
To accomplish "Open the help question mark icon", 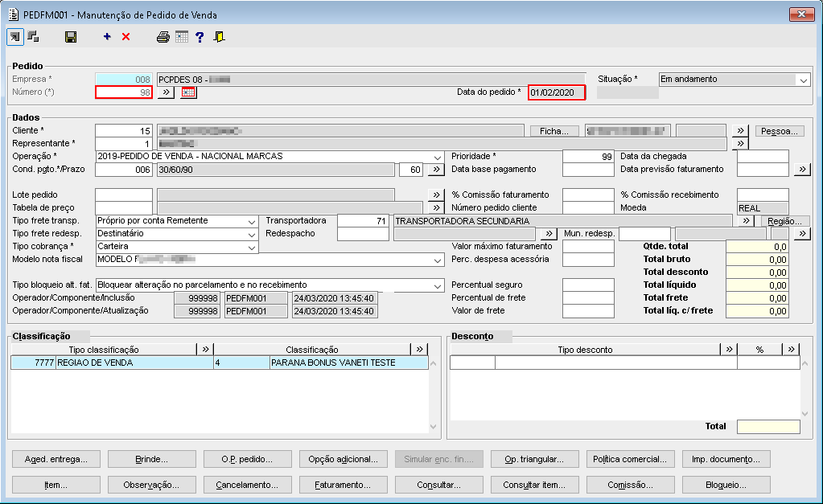I will (x=200, y=37).
